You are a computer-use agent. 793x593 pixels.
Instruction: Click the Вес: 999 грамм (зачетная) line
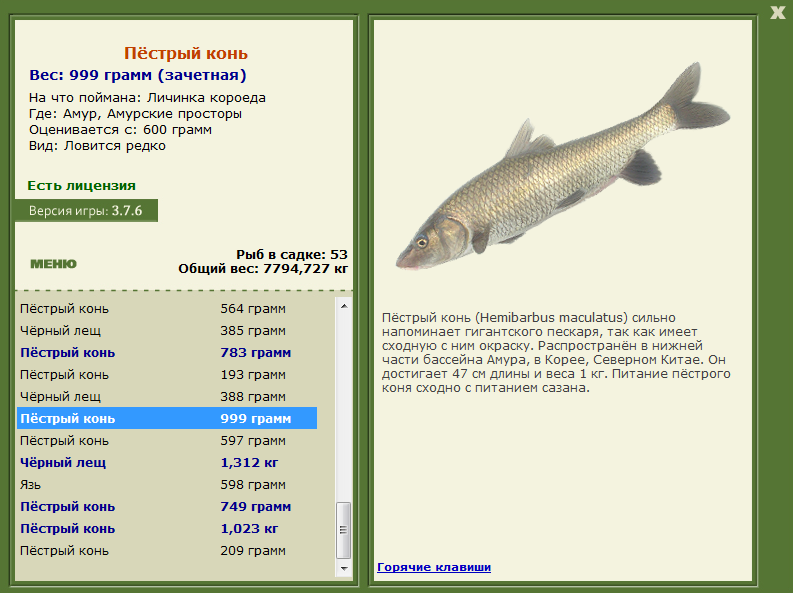(138, 75)
